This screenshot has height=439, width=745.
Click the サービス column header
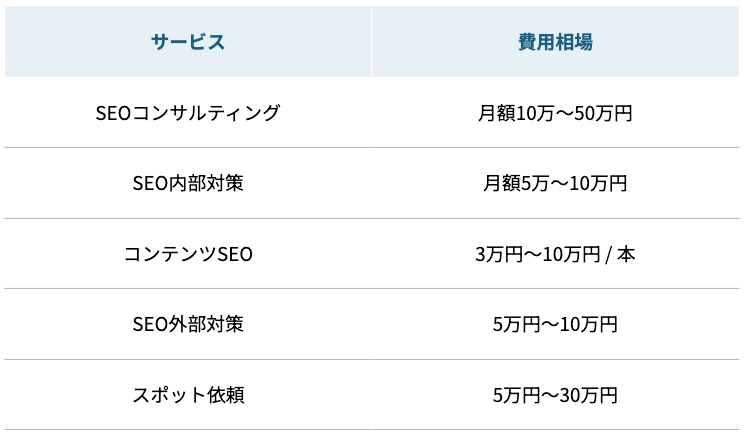point(188,42)
